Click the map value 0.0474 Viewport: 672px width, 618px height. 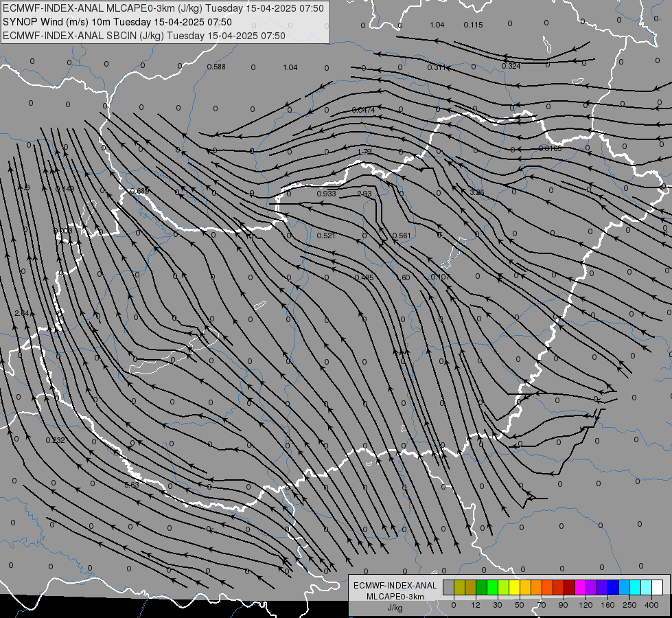(x=363, y=110)
